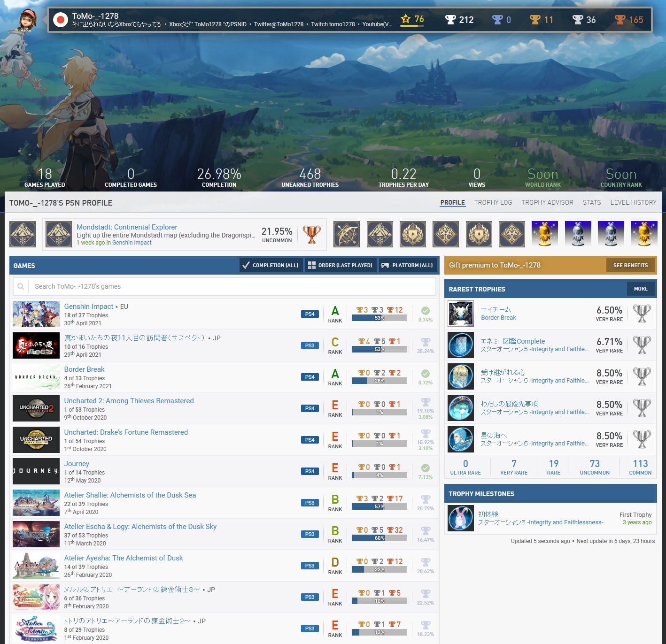Click More in Rarest Trophies

pos(641,289)
